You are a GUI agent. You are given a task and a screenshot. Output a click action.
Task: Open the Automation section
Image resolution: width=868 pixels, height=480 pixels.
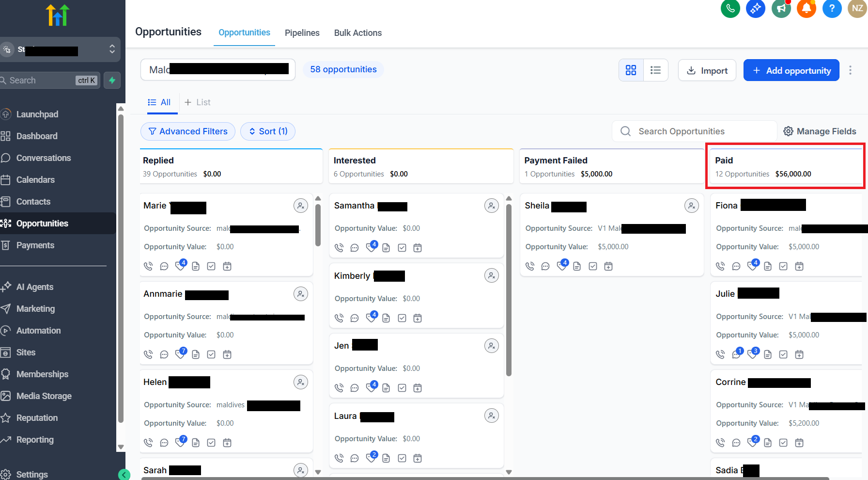point(38,330)
